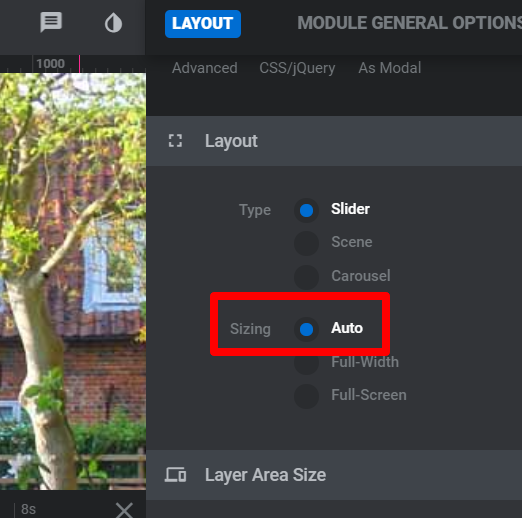Click the half-filled droplet icon
The width and height of the screenshot is (522, 518).
pyautogui.click(x=113, y=23)
